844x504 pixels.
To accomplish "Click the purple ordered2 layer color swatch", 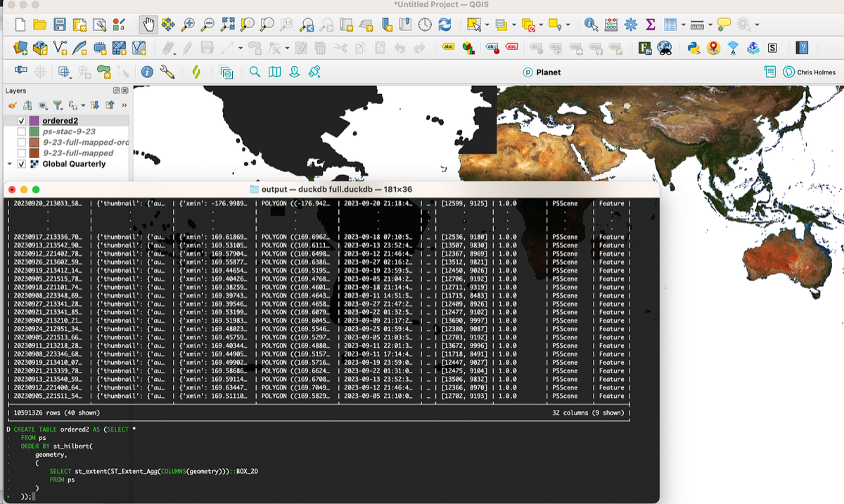I will [34, 121].
